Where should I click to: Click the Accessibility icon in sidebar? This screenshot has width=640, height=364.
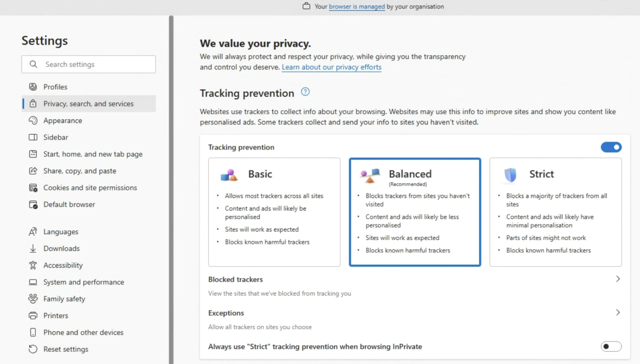tap(33, 265)
